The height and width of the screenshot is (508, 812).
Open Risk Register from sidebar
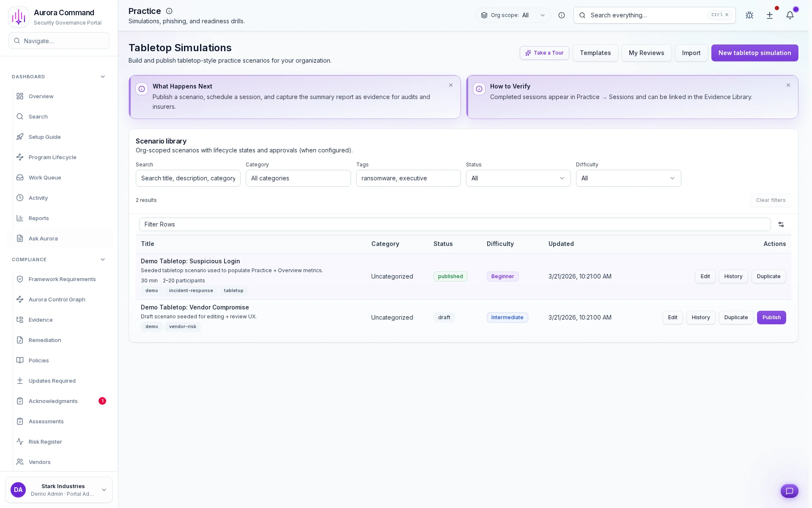click(45, 442)
